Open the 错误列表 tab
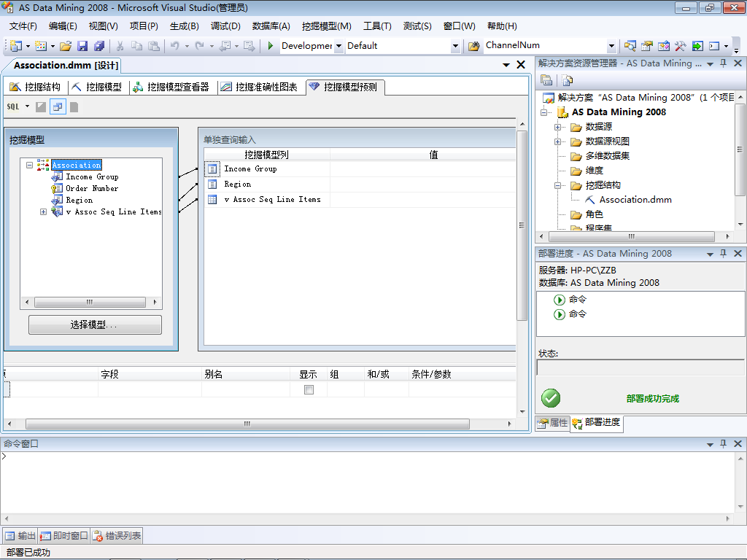This screenshot has height=560, width=747. point(117,536)
